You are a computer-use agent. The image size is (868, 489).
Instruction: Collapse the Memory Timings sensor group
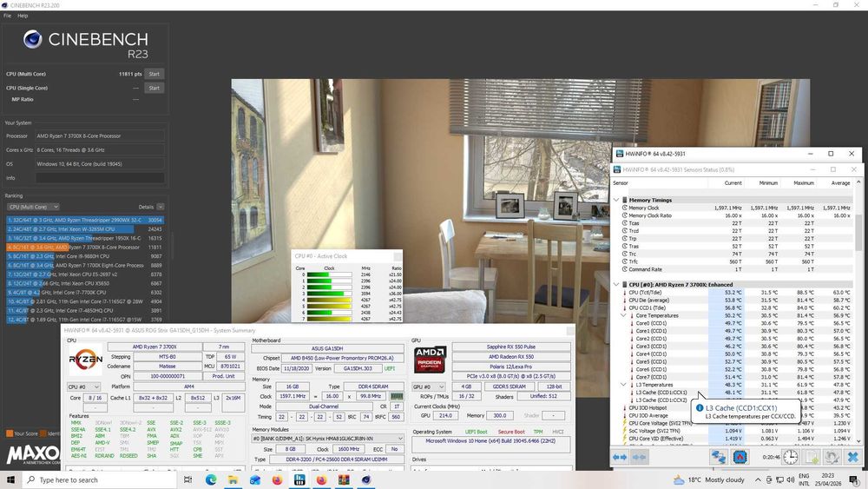[616, 200]
